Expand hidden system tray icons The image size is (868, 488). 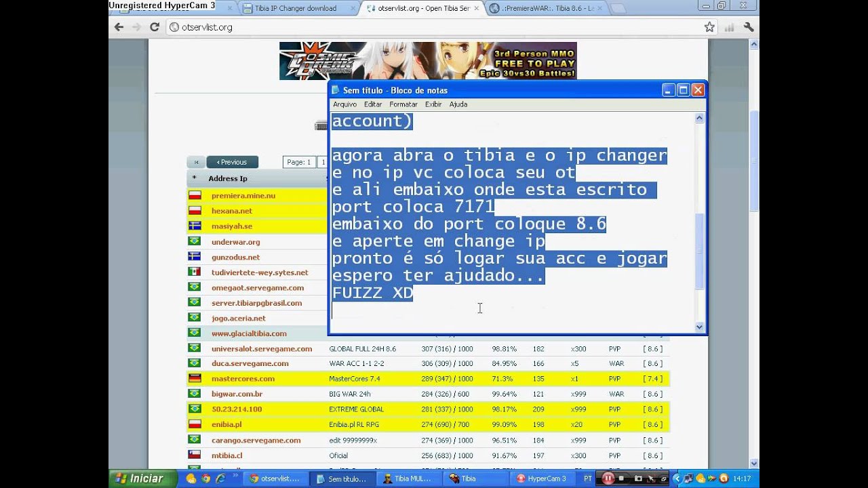click(x=677, y=479)
